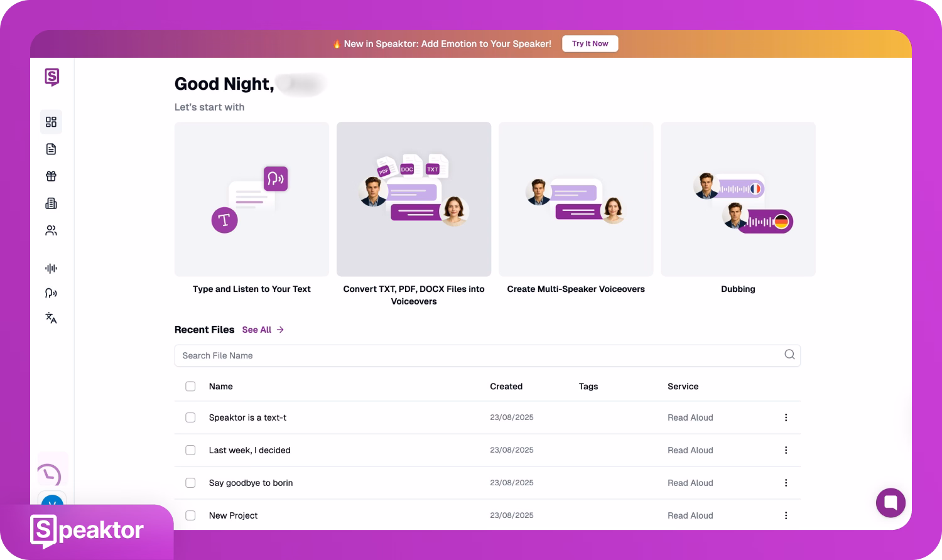Select the text-to-speech head icon in sidebar

pos(51,293)
